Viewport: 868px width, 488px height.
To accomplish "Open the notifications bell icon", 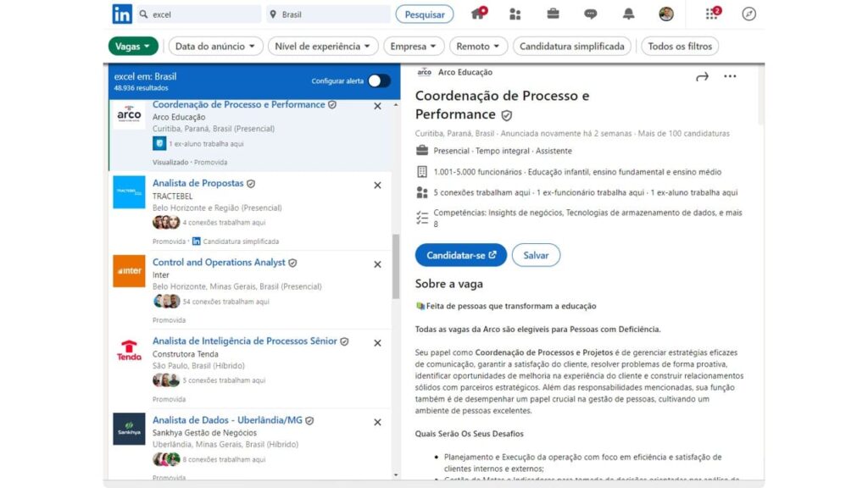I will [628, 14].
